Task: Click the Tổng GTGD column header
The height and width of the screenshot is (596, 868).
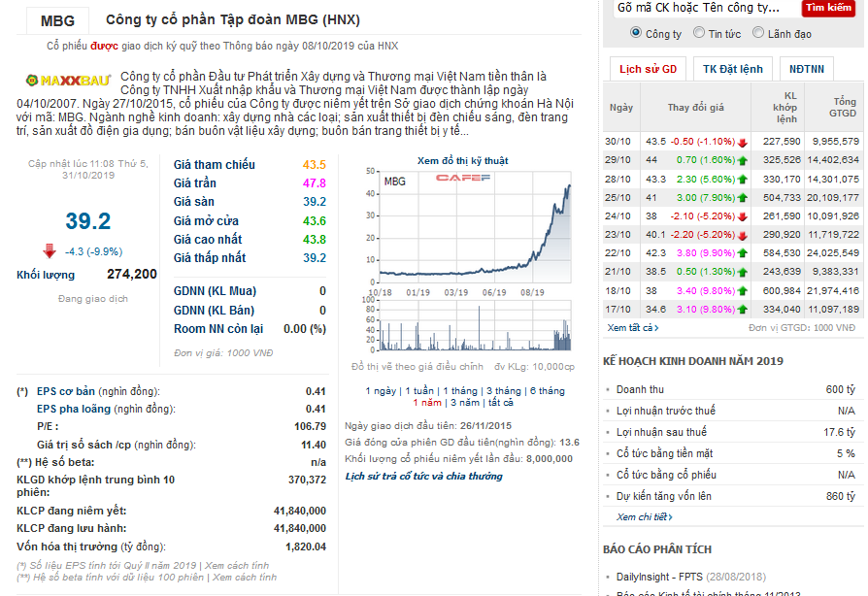Action: pyautogui.click(x=842, y=108)
